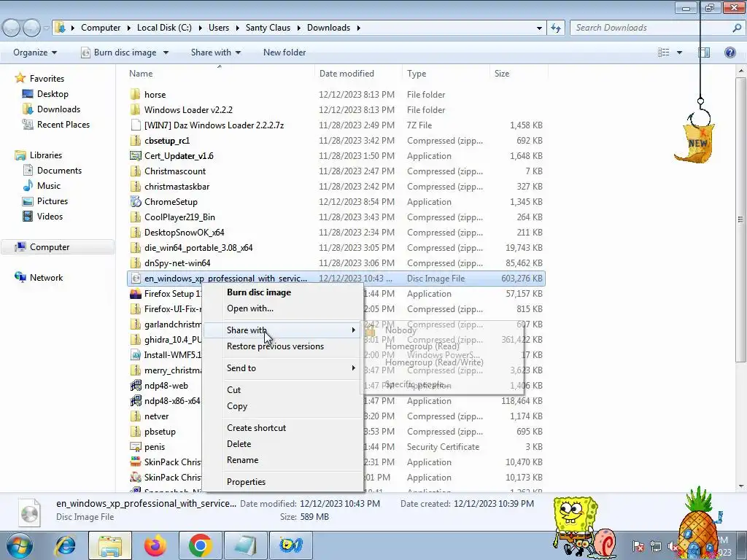Open Downloads in Favorites sidebar
Screen dimensions: 747x560
point(58,109)
